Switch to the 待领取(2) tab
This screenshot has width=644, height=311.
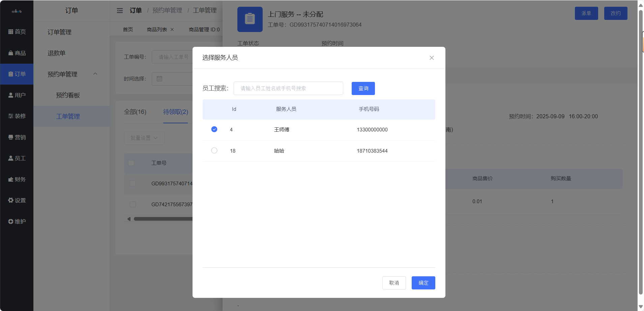click(175, 112)
